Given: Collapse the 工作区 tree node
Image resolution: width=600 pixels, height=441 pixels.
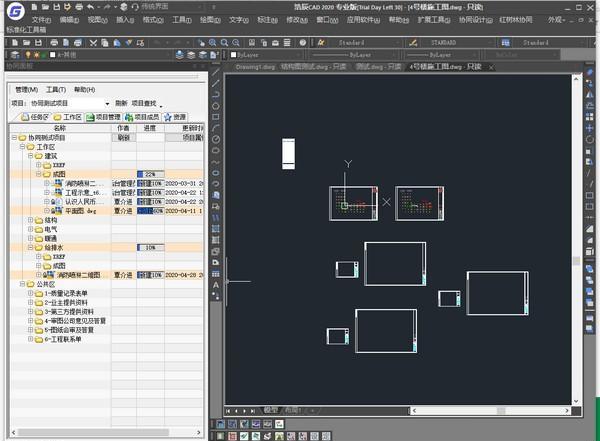Looking at the screenshot, I should click(22, 147).
